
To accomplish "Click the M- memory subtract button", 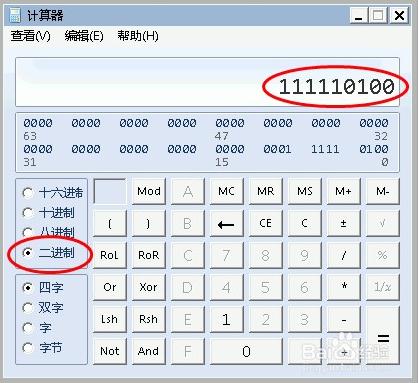I will click(x=383, y=191).
